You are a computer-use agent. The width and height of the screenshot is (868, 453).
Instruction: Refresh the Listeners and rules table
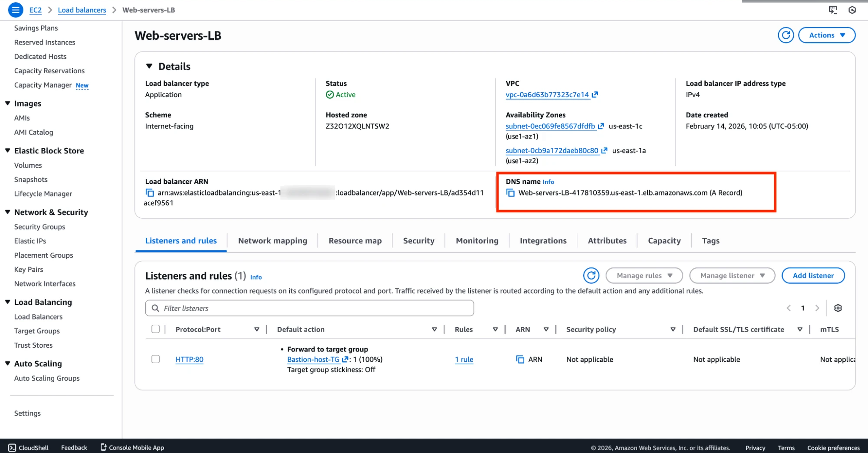pyautogui.click(x=591, y=275)
